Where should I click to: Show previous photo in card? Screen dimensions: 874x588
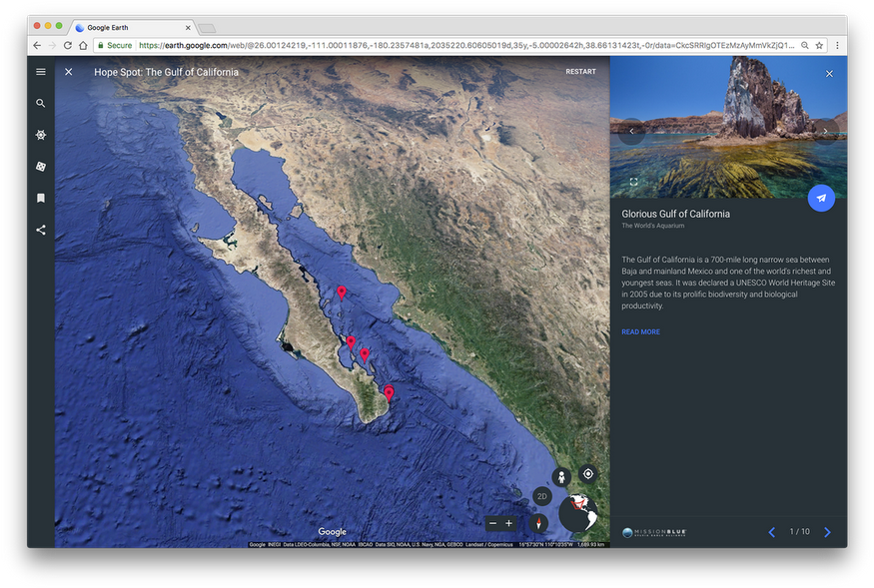[631, 132]
